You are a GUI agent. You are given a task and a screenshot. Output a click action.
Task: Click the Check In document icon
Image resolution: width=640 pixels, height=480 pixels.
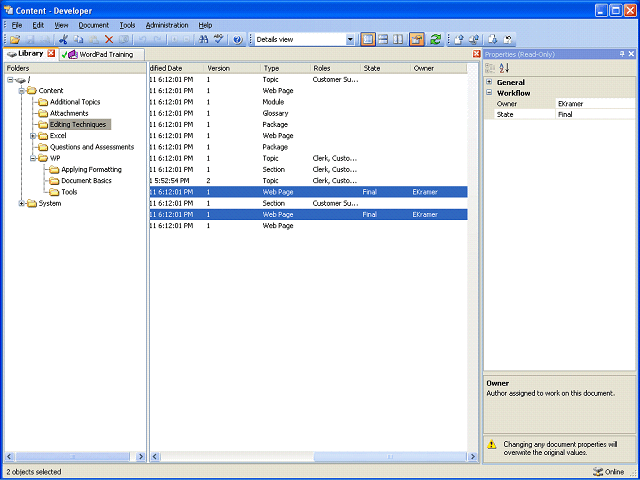pyautogui.click(x=459, y=40)
